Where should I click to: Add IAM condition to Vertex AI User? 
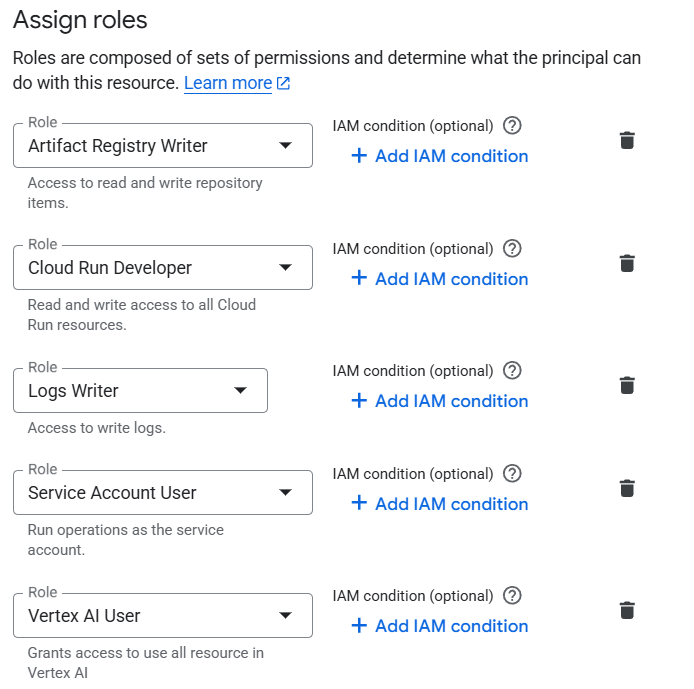[x=440, y=626]
